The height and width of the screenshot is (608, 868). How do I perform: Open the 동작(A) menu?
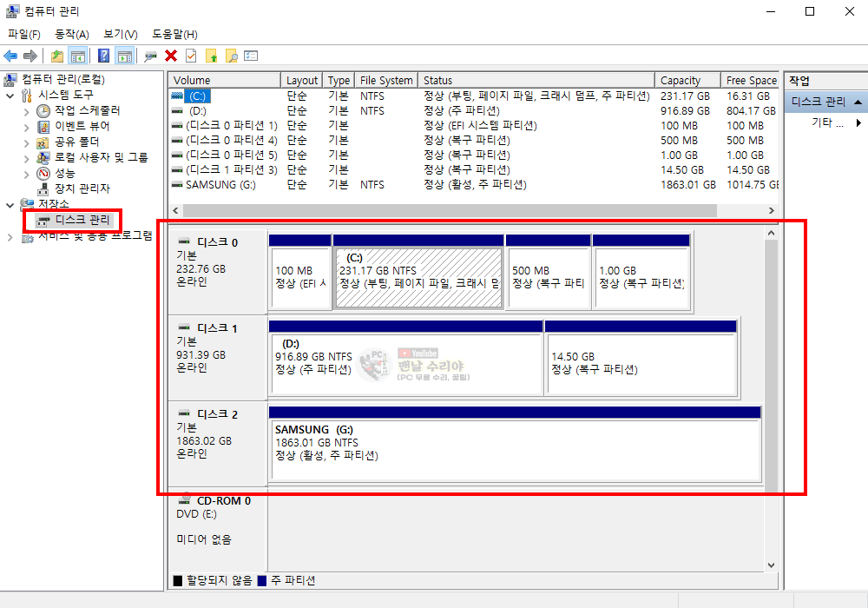(72, 35)
